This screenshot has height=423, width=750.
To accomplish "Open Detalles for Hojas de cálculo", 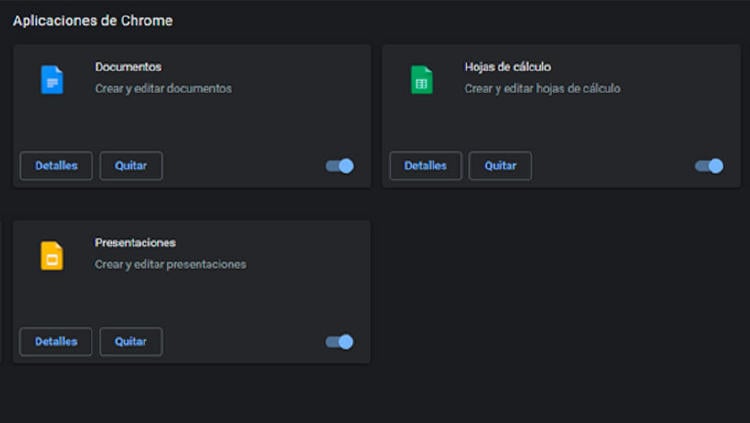I will pos(426,166).
